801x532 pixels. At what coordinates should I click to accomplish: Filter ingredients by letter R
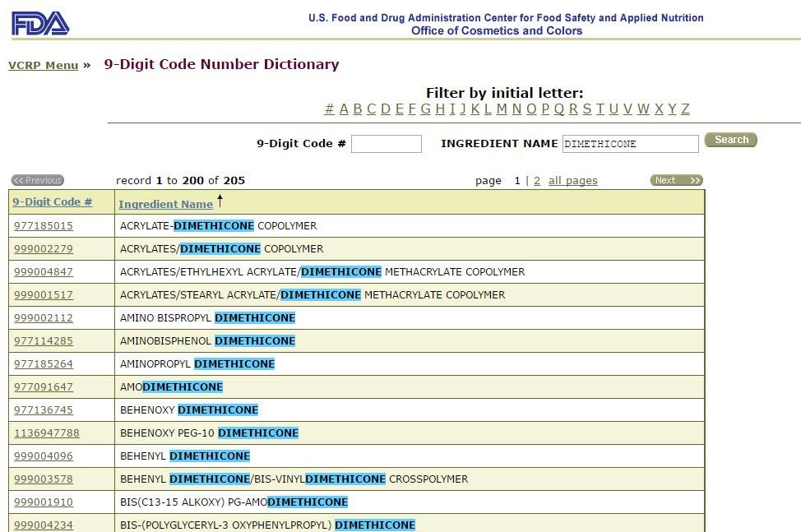pos(573,109)
